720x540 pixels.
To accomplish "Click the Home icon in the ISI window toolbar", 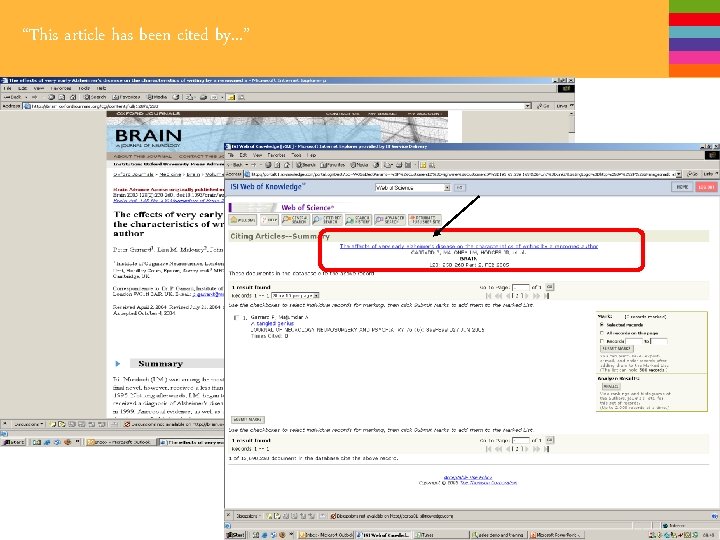I will pyautogui.click(x=287, y=165).
